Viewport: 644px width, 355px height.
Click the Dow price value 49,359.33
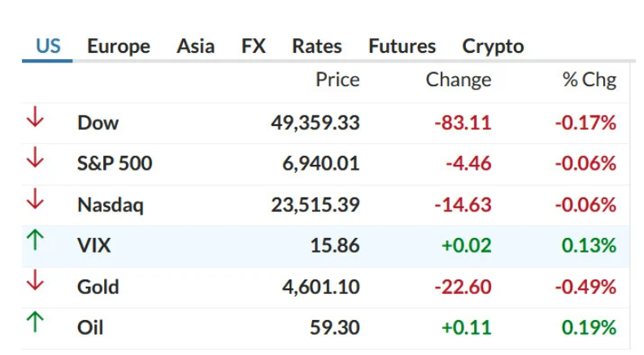point(315,123)
